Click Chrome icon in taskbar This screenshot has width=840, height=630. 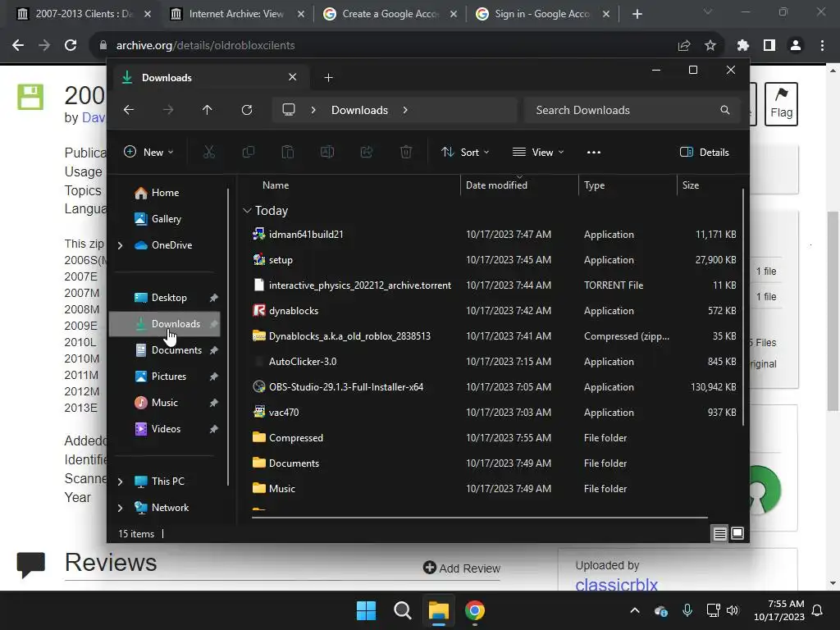475,610
